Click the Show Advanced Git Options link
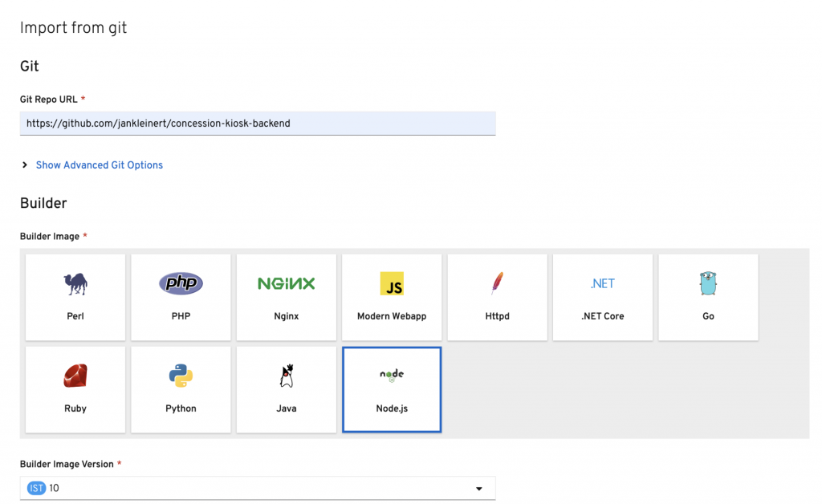 (99, 165)
